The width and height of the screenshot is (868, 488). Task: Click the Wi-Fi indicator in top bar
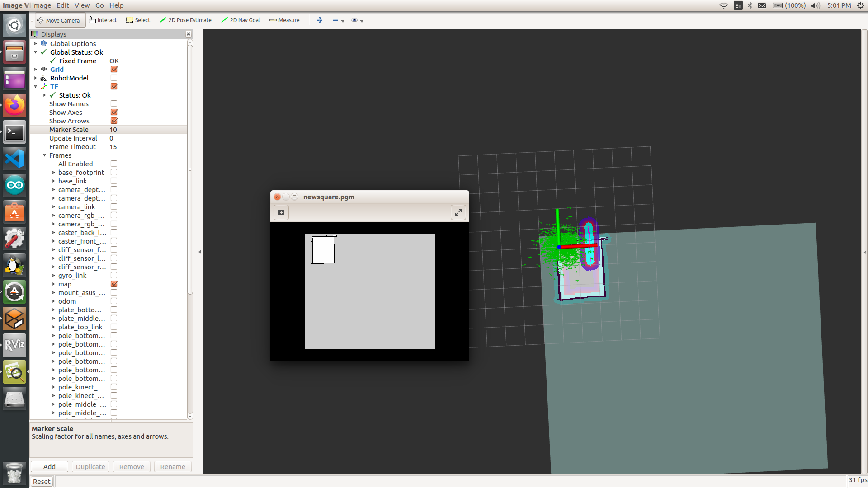click(x=724, y=5)
